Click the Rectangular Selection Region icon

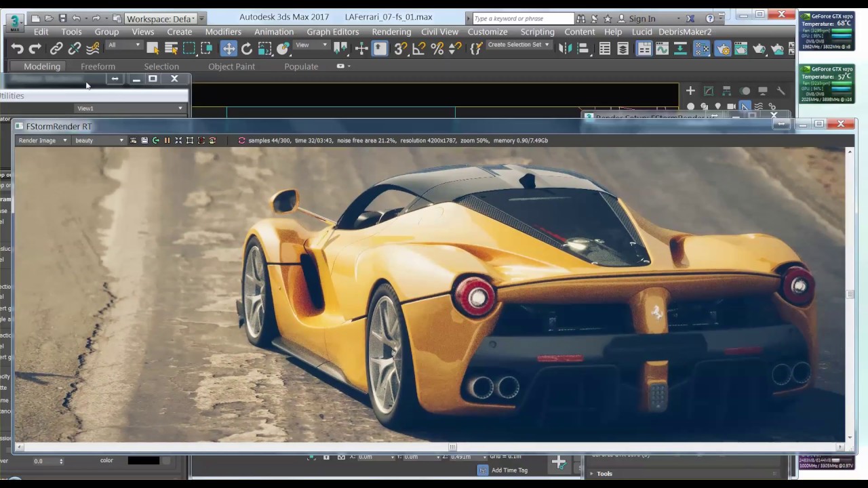(189, 48)
